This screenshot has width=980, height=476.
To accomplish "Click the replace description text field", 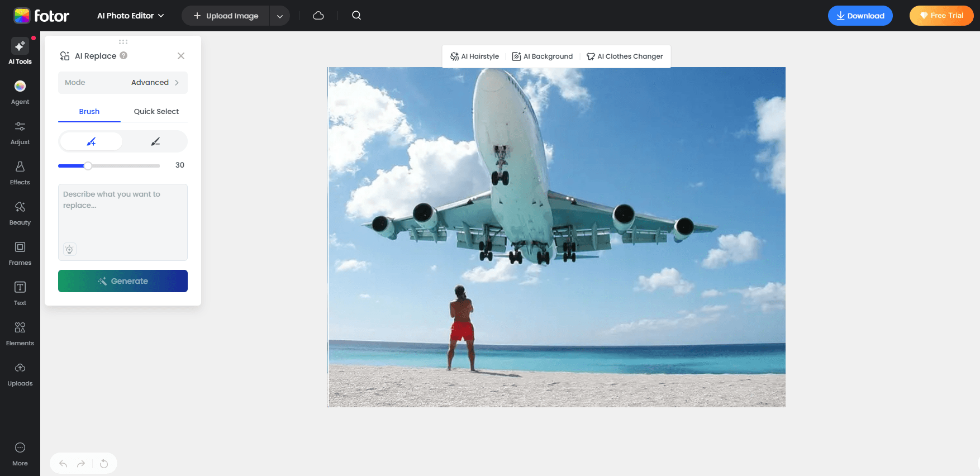I will 123,212.
